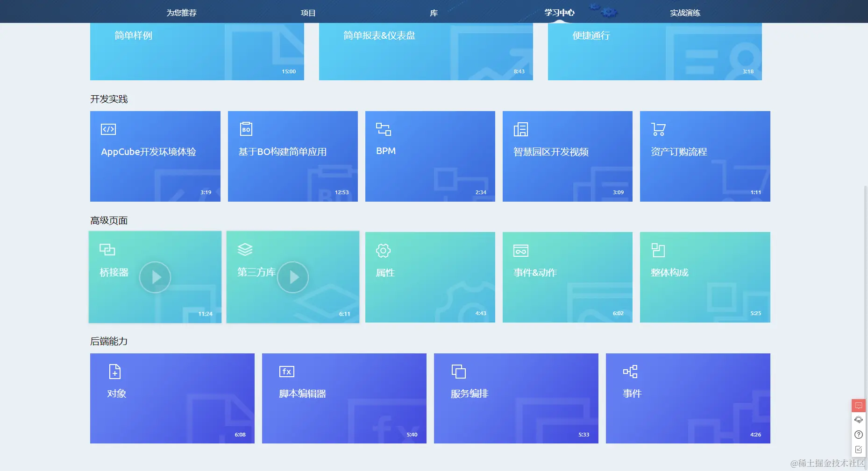Click the layout icon on 整体构成 card

click(x=658, y=250)
